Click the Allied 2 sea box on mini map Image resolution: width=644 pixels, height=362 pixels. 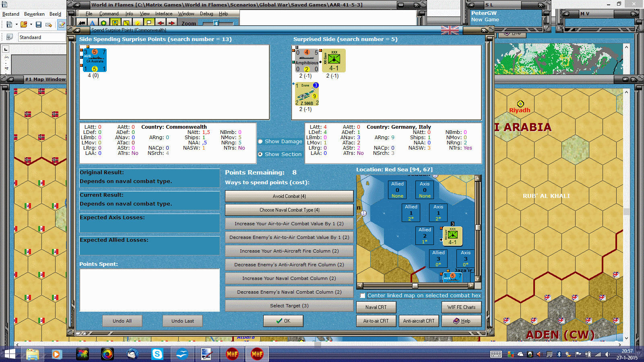point(425,236)
